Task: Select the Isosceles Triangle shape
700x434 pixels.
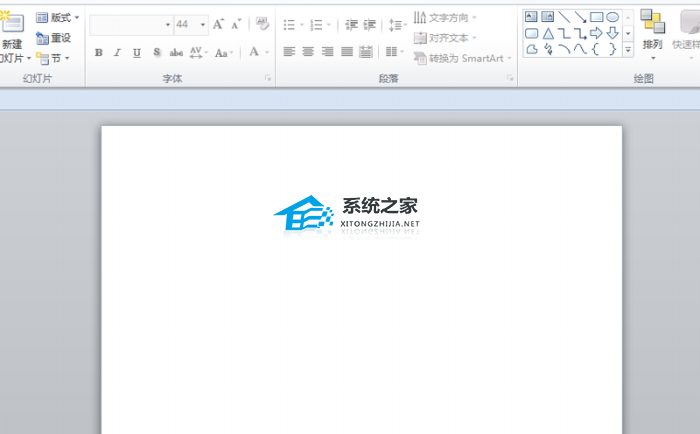Action: coord(548,33)
